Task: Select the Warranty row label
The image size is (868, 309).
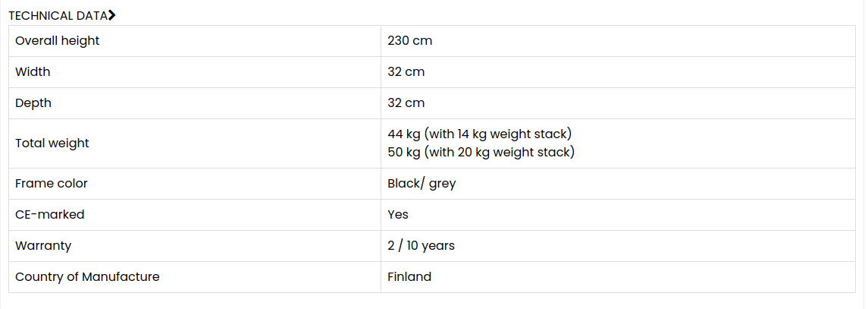Action: pyautogui.click(x=43, y=246)
